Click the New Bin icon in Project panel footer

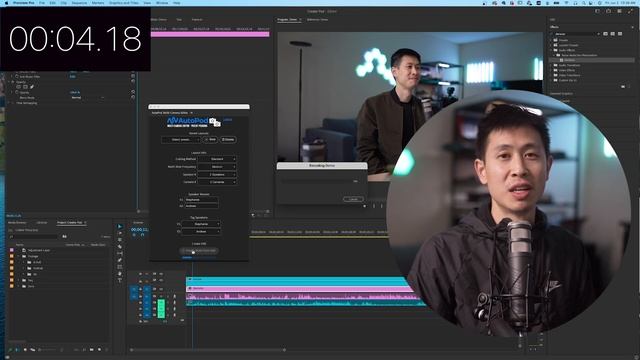91,350
